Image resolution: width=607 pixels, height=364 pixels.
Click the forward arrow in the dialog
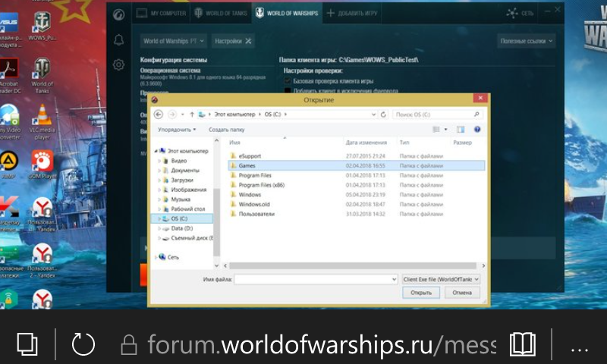[x=172, y=115]
